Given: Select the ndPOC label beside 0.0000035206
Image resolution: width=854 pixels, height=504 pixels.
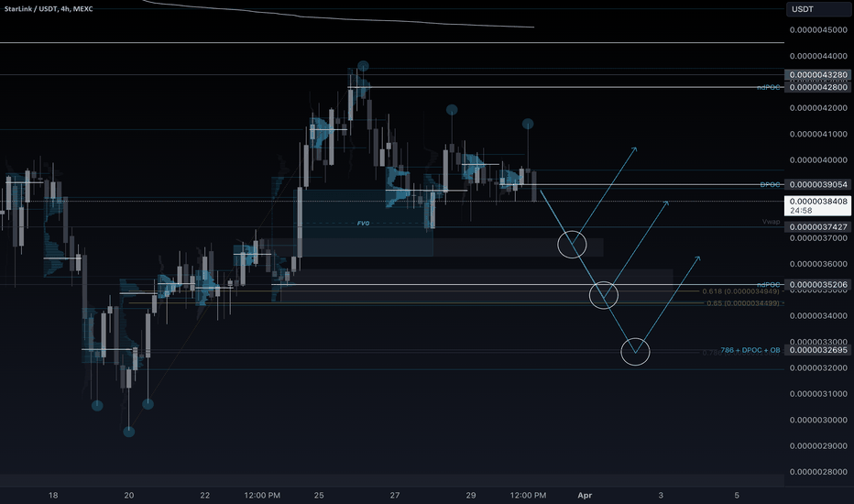Looking at the screenshot, I should (x=769, y=284).
